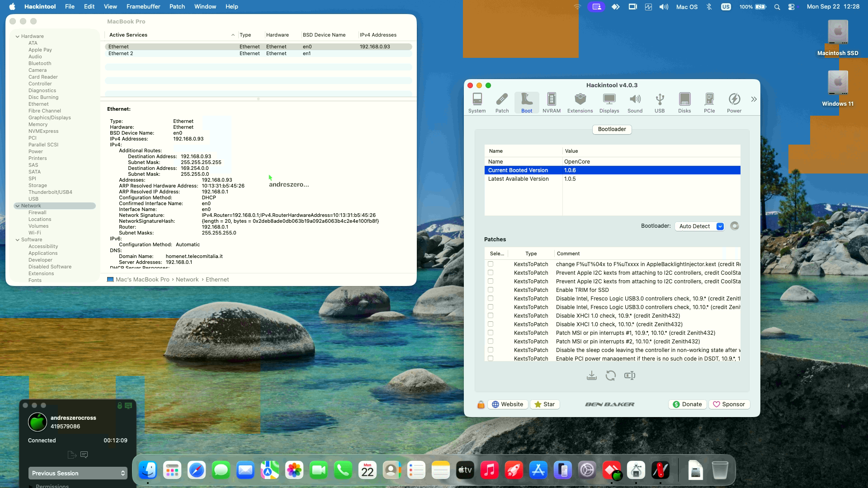Screen dimensions: 868x488
Task: Open App Store from the Dock
Action: tap(538, 470)
